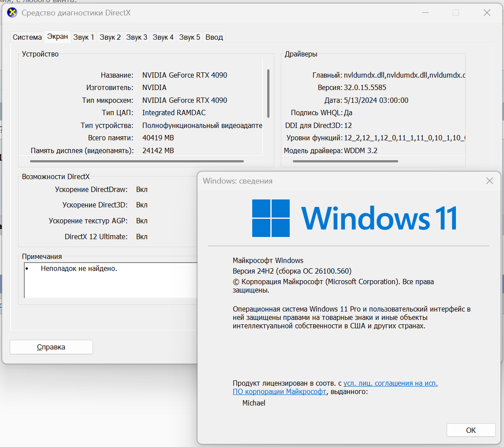Click the total memory value 40419 MB

pos(158,138)
